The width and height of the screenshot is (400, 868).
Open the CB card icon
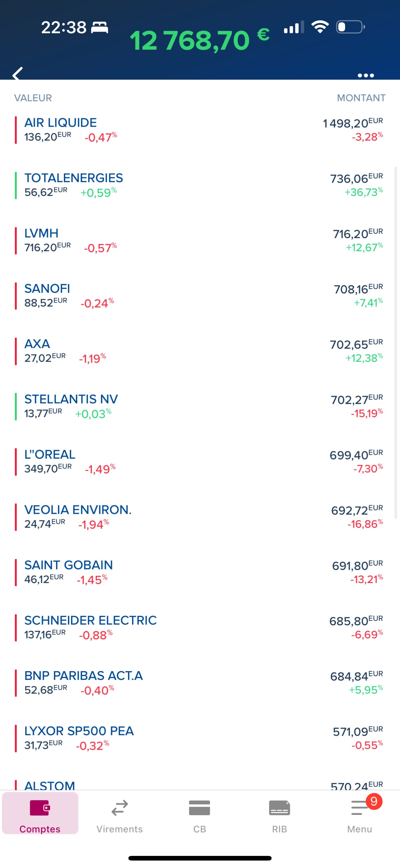click(x=200, y=808)
